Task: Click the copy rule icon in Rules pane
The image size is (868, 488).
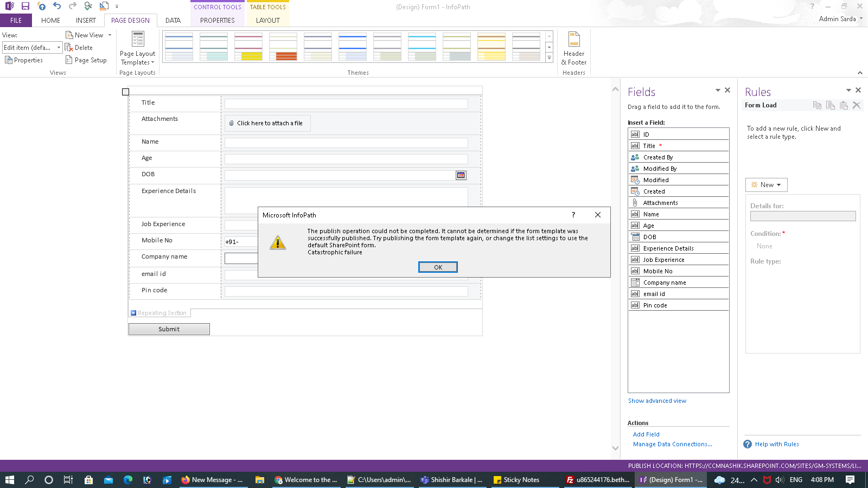Action: [x=817, y=105]
